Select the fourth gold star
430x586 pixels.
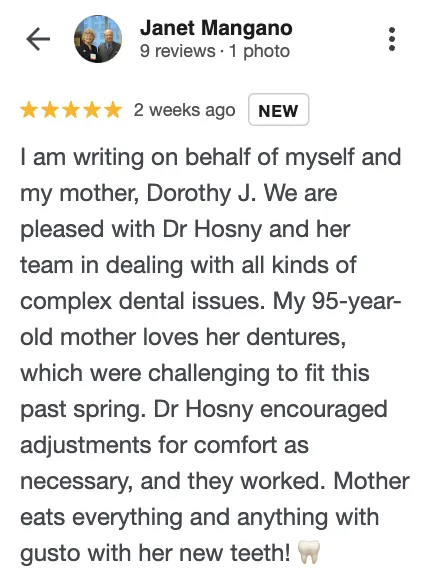[92, 110]
